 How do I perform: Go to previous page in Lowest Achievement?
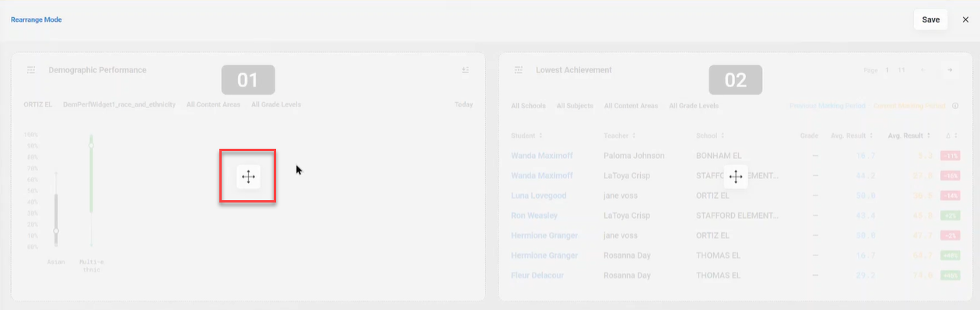pos(922,70)
